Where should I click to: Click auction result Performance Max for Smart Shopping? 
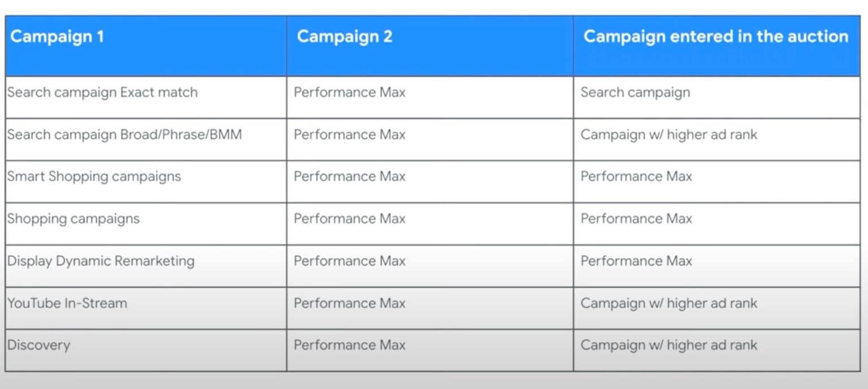click(x=636, y=177)
